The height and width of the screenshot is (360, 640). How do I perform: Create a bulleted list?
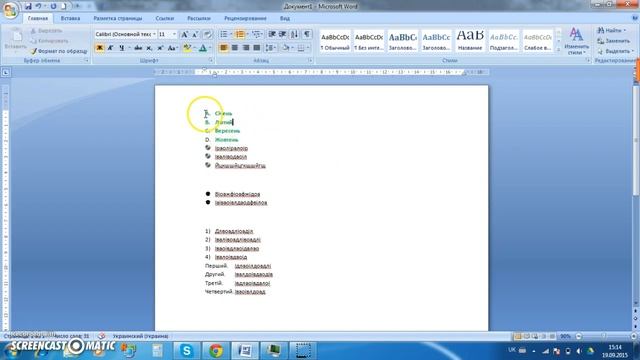pyautogui.click(x=224, y=34)
